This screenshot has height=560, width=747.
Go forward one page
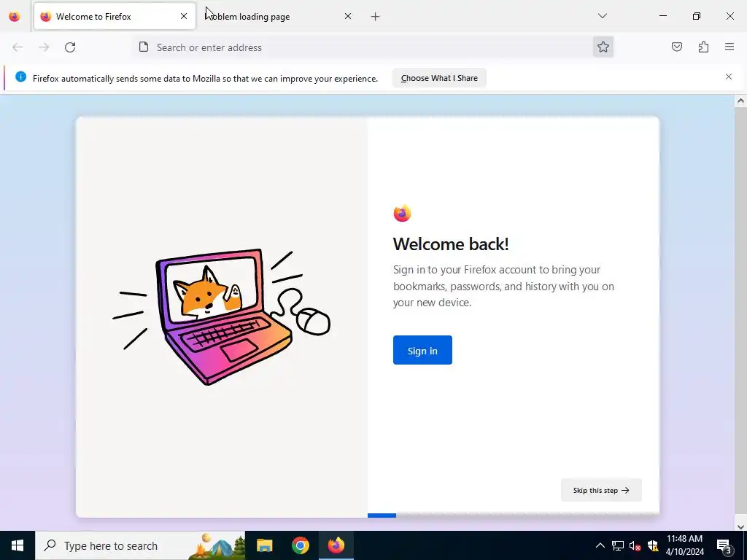pyautogui.click(x=44, y=47)
